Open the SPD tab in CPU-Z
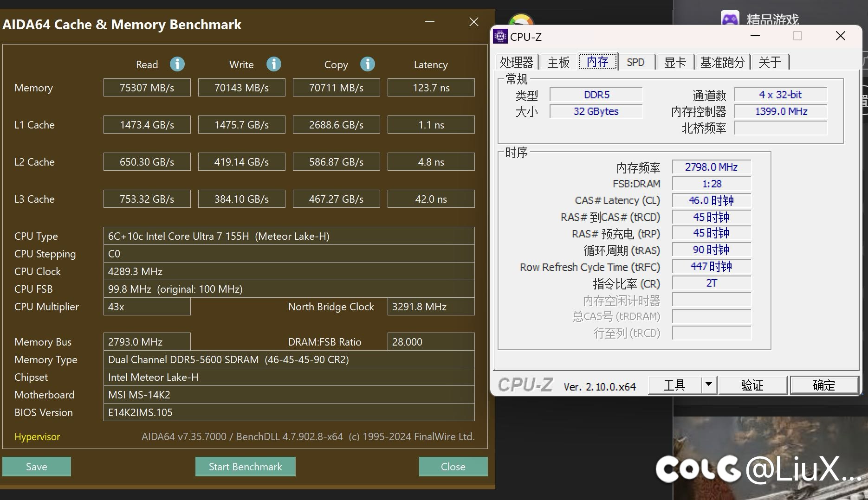Image resolution: width=868 pixels, height=500 pixels. click(x=635, y=62)
